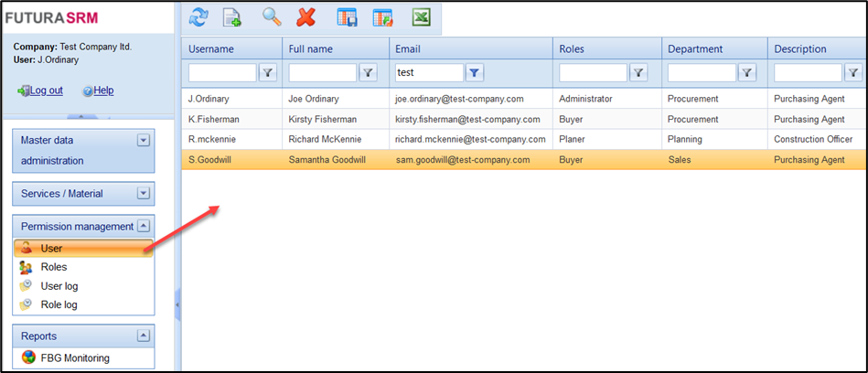Viewport: 868px width, 373px height.
Task: Open the User log menu item
Action: (x=59, y=286)
